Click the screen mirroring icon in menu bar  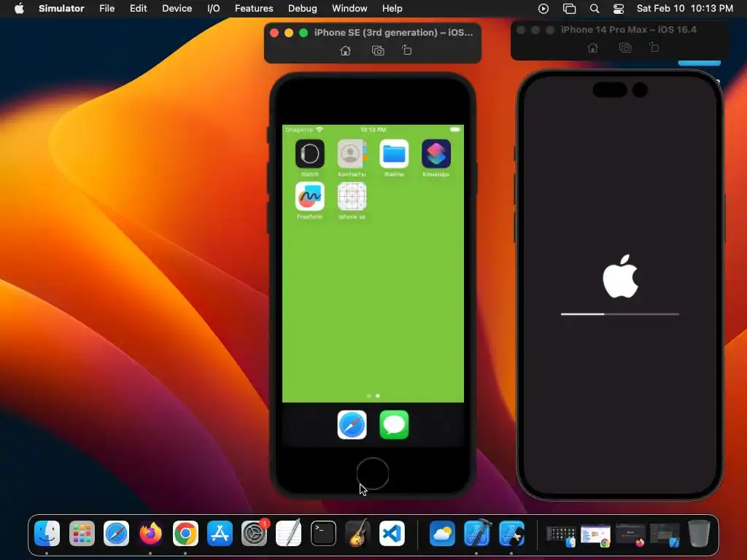click(569, 9)
